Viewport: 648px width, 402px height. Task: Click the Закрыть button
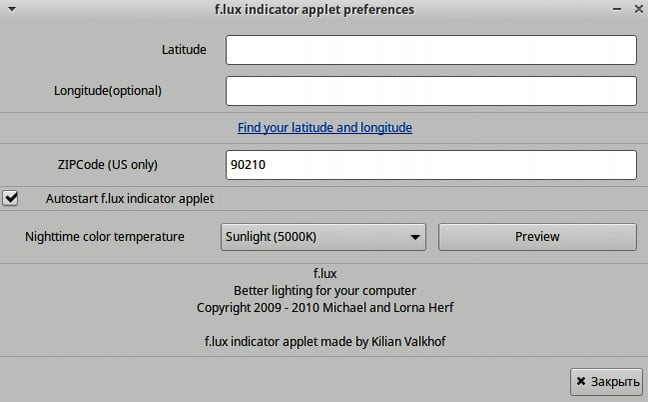coord(607,382)
